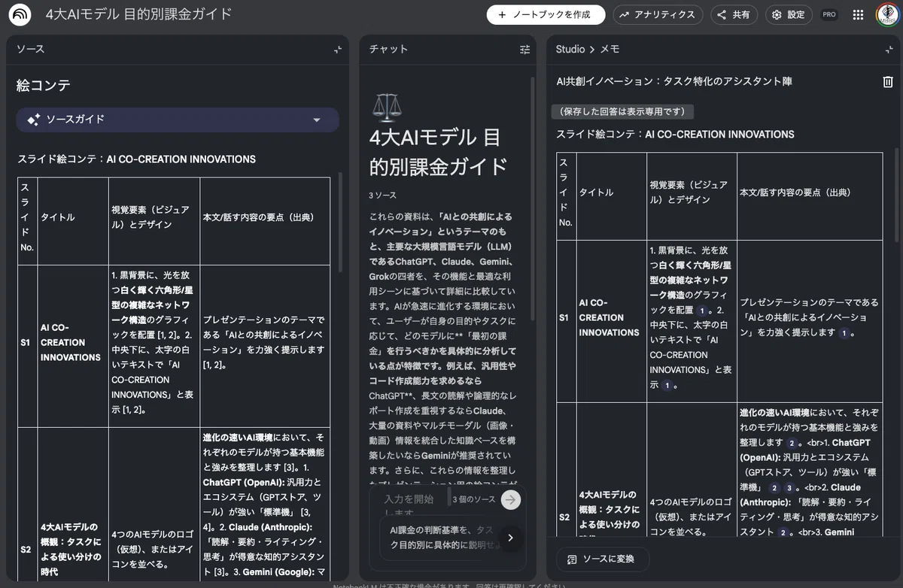Expand the ソースガイド dropdown arrow
The image size is (903, 588).
317,120
